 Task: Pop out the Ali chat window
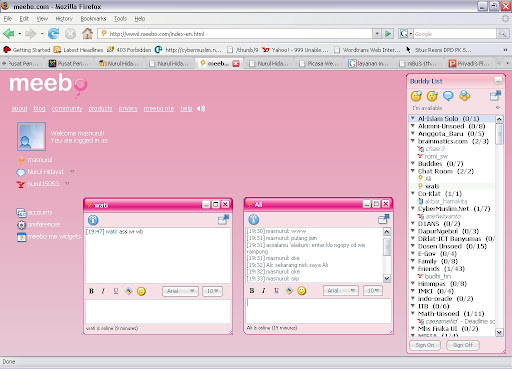click(x=384, y=219)
